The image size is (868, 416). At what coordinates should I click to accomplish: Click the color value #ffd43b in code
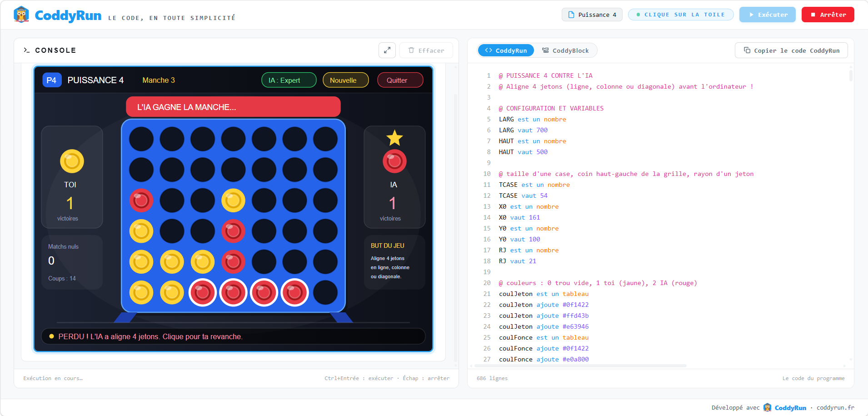tap(575, 316)
